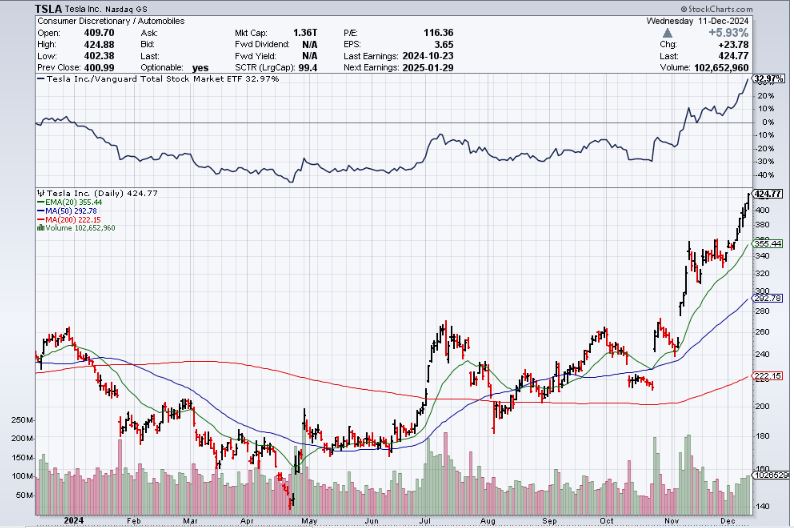Click the 260 price axis label
794x528 pixels.
coord(762,332)
